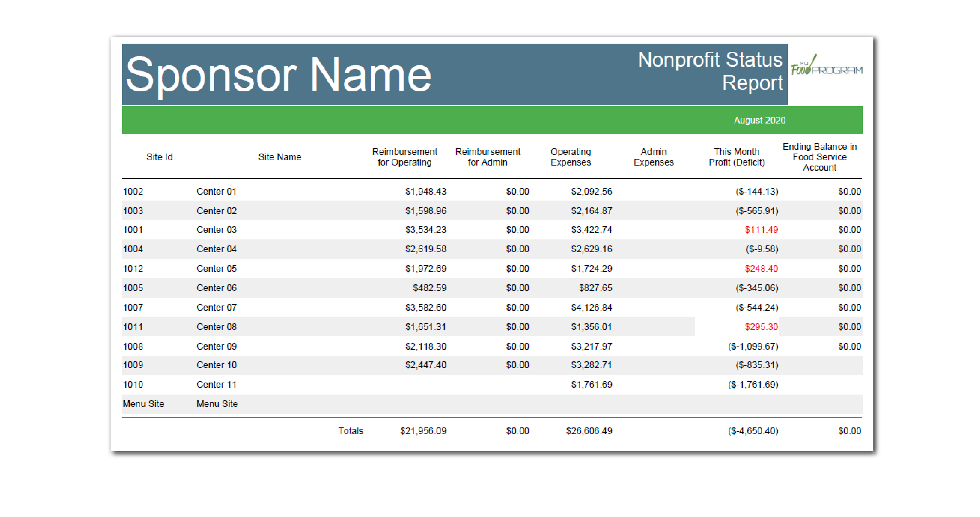Click the Menu Site name cell

click(217, 404)
